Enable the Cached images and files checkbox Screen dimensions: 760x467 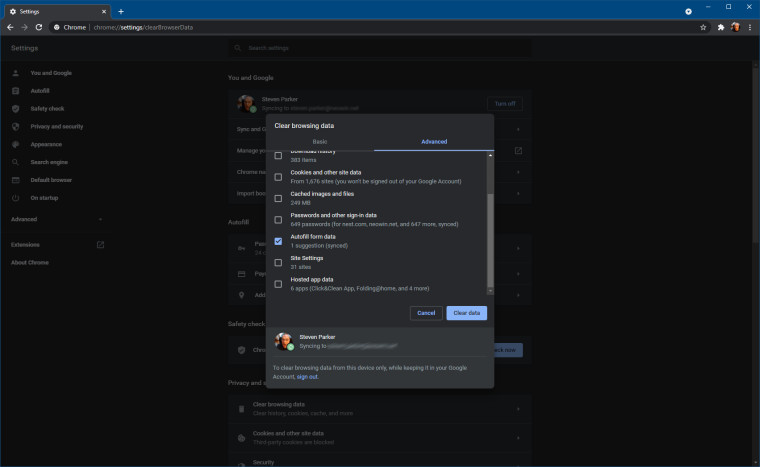(278, 198)
